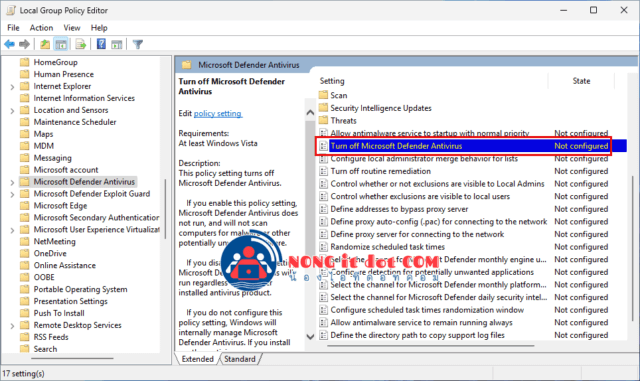Expand Microsoft Defender Exploit Guard node

[12, 194]
